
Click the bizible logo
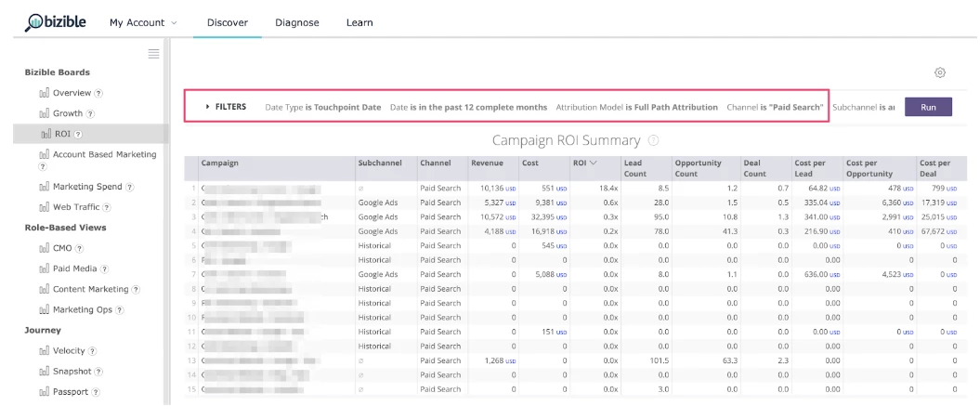56,22
